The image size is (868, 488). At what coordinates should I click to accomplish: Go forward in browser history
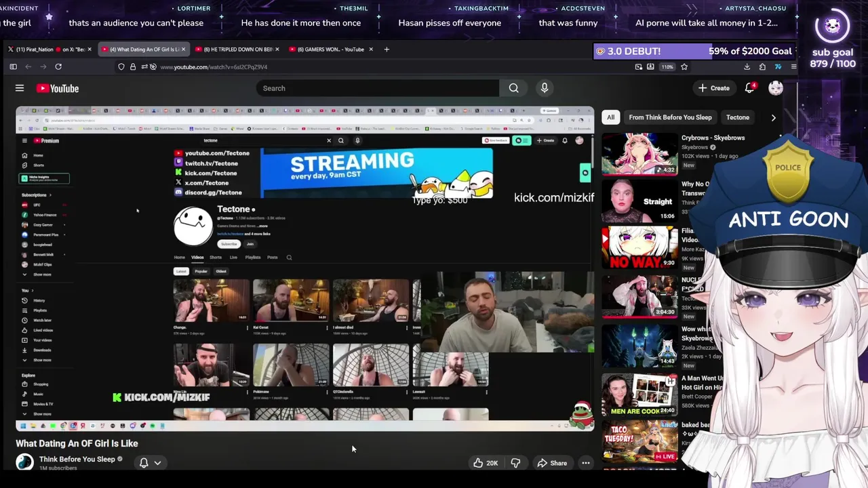coord(43,66)
